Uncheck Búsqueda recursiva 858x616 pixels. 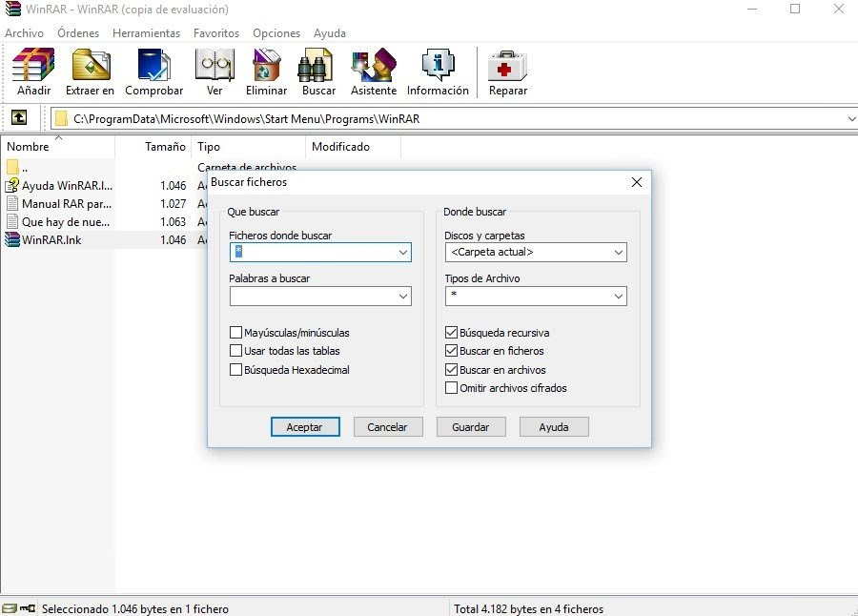452,333
